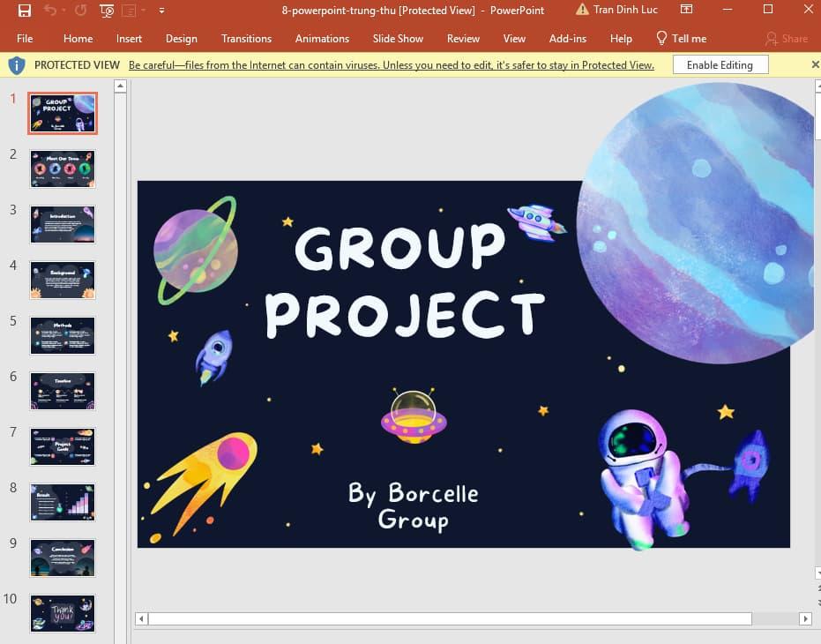821x644 pixels.
Task: Select slide 10 Thank You thumbnail
Action: (x=63, y=613)
